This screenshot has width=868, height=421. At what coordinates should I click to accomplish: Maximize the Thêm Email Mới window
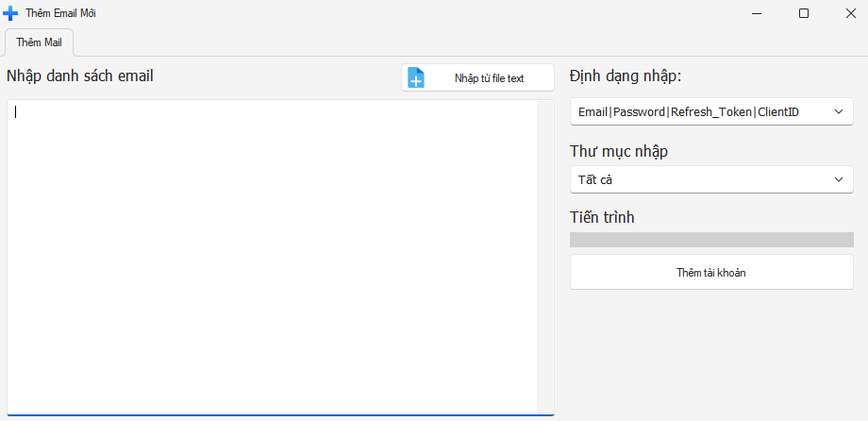click(x=803, y=13)
